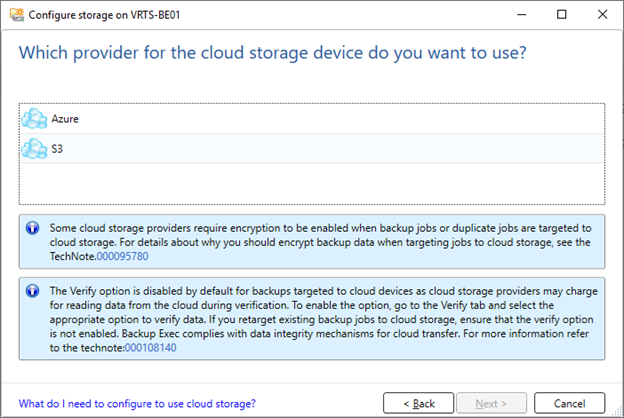The height and width of the screenshot is (418, 624).
Task: Cancel the storage configuration wizard
Action: pos(569,403)
